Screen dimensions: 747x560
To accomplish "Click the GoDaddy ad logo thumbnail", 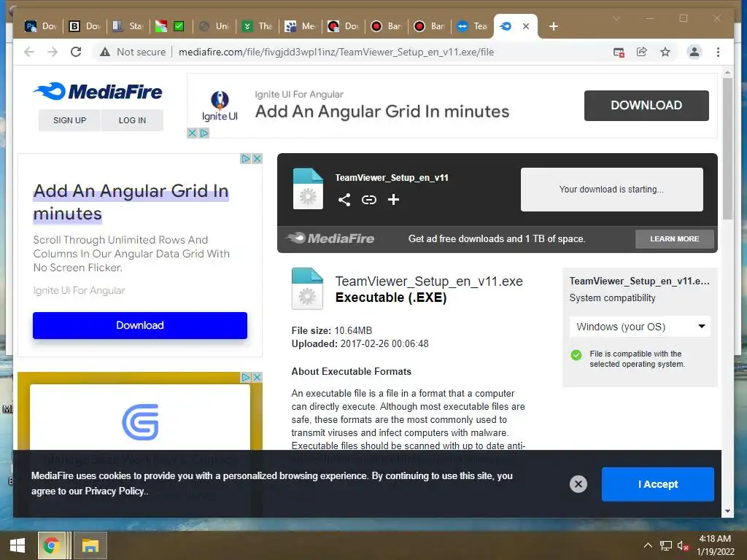I will (x=140, y=422).
